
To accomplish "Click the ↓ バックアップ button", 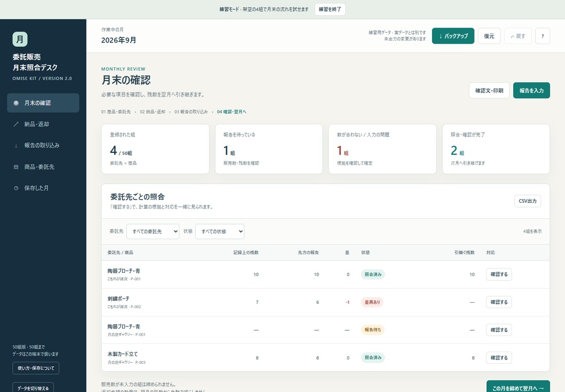I will (453, 36).
